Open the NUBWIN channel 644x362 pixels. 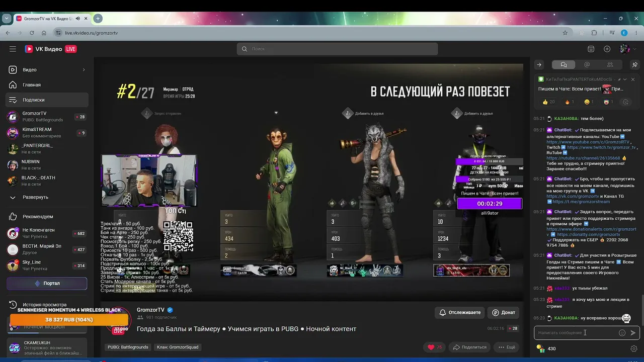point(47,165)
